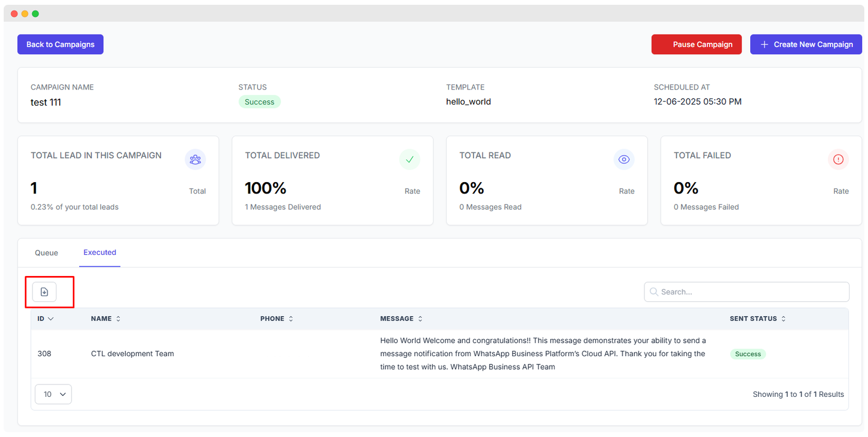Select the CTL development Team row
Image resolution: width=868 pixels, height=437 pixels.
tap(132, 354)
